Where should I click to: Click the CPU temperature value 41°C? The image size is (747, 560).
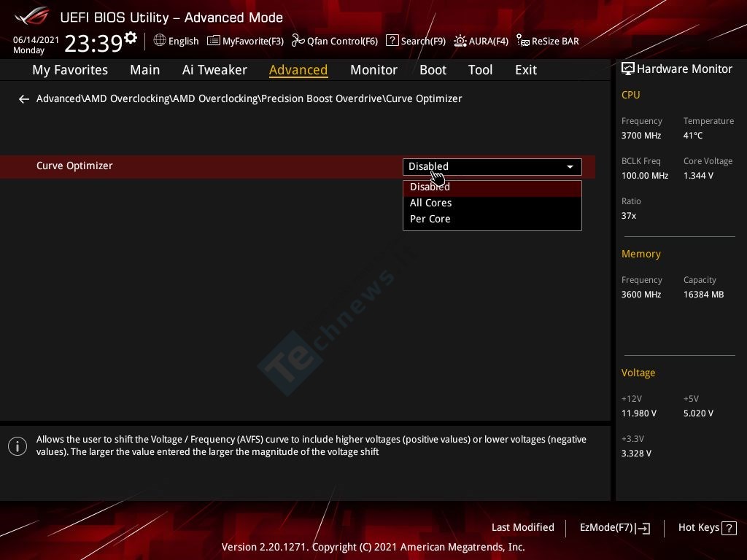(693, 136)
